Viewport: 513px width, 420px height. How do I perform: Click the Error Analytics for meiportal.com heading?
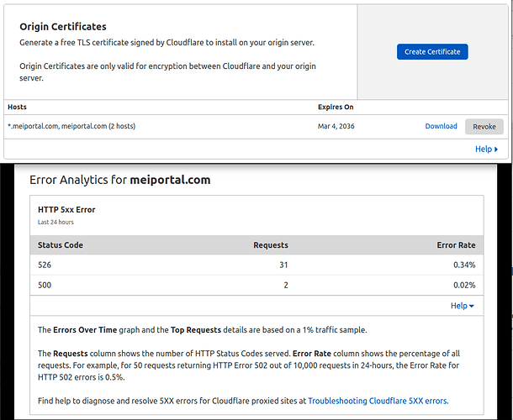click(x=119, y=180)
